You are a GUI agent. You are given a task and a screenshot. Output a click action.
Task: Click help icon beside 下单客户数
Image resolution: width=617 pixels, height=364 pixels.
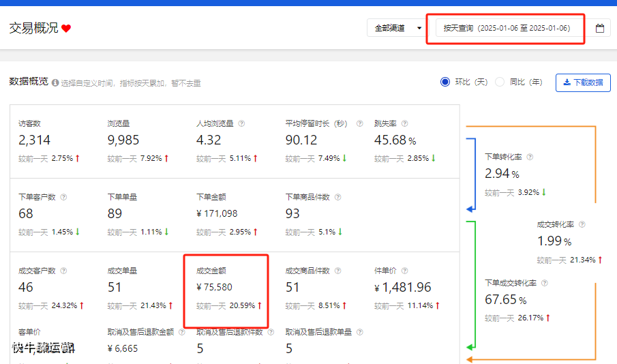64,197
